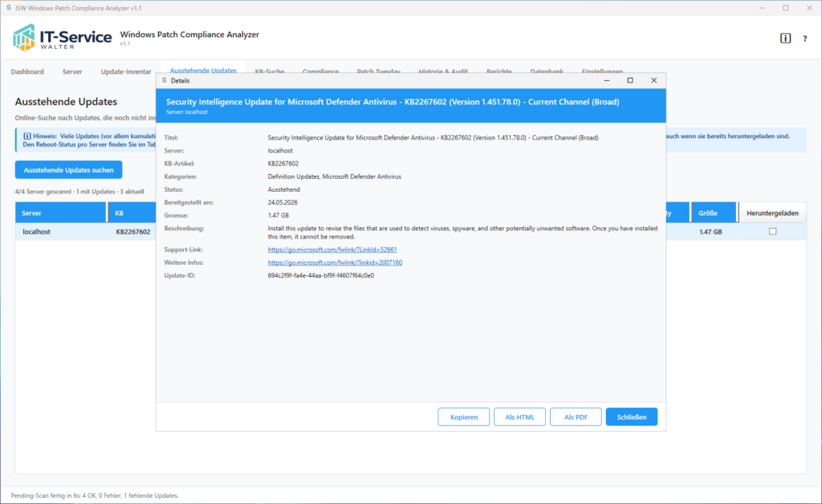The height and width of the screenshot is (504, 822).
Task: Click the 1.47 GB size cell in table
Action: [710, 232]
